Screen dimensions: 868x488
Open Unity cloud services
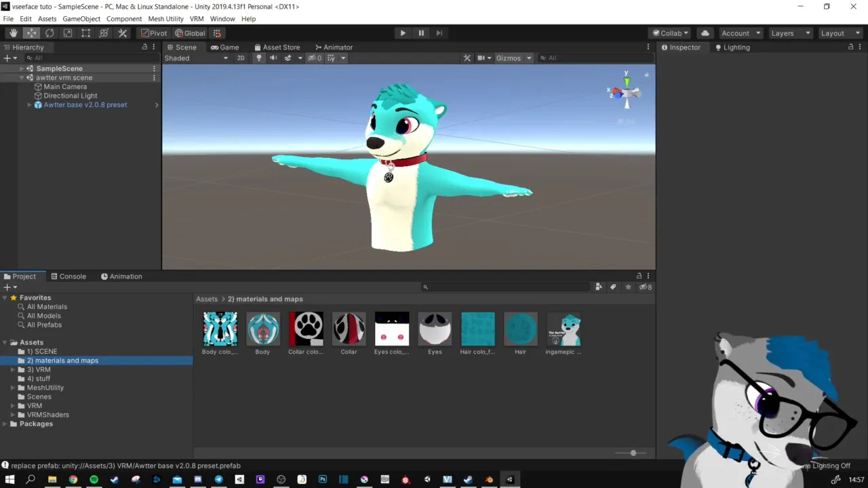(x=705, y=33)
